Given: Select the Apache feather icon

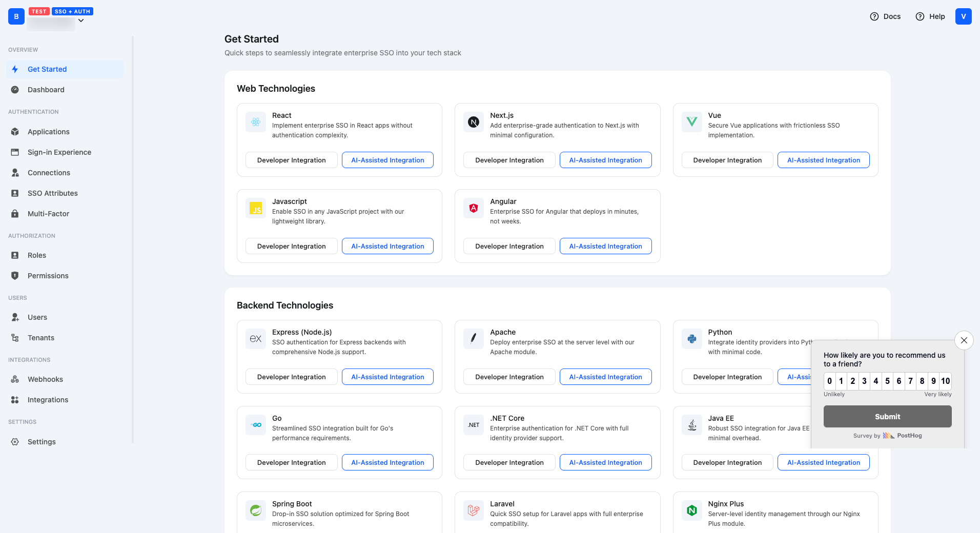Looking at the screenshot, I should click(473, 339).
